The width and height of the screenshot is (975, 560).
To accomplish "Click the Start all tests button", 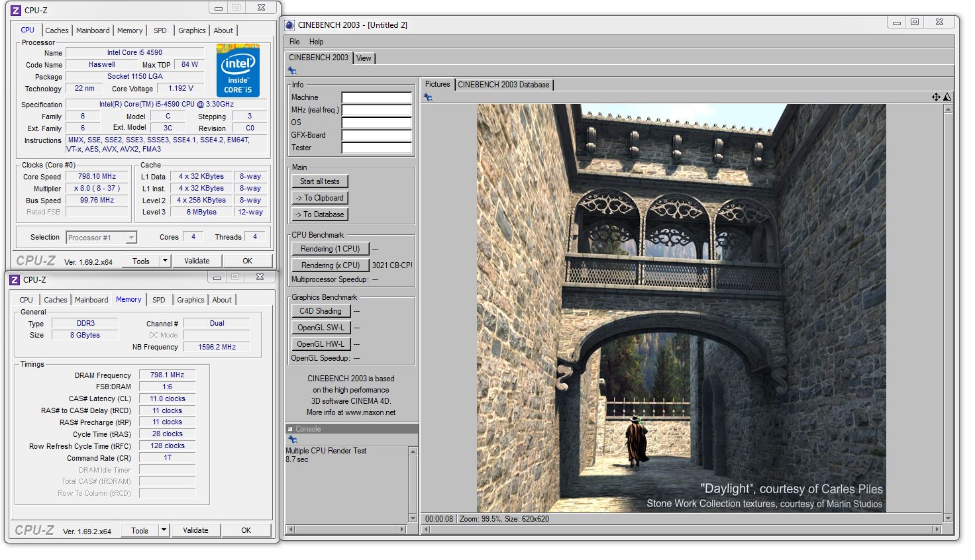I will click(319, 181).
